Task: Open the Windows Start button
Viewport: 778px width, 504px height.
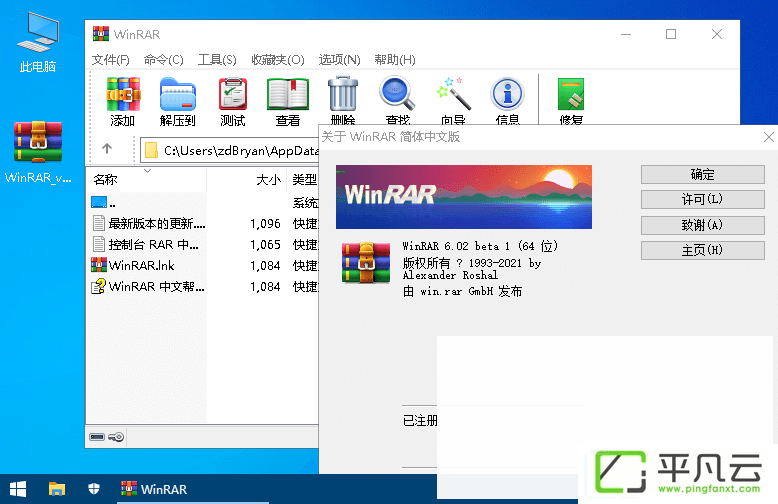Action: (18, 489)
